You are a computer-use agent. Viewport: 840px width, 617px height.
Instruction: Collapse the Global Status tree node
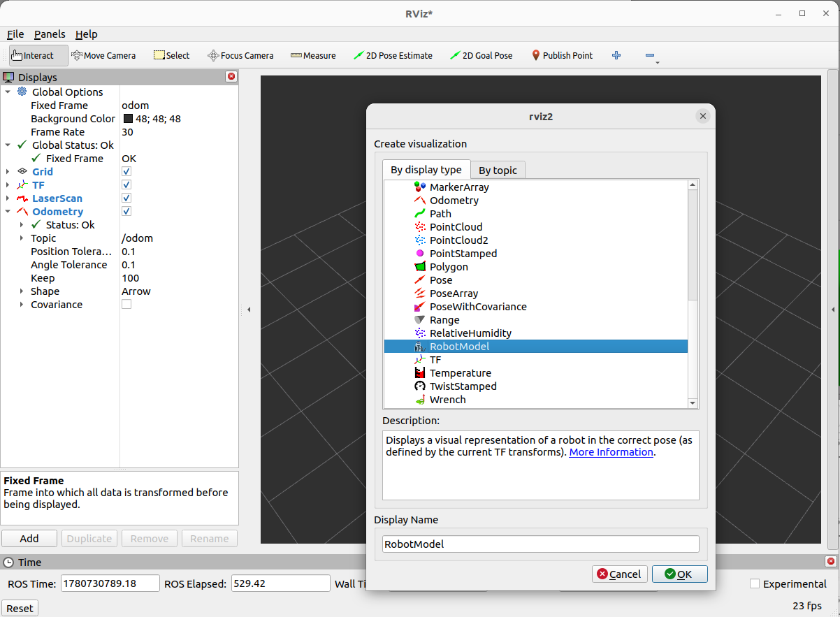(8, 145)
